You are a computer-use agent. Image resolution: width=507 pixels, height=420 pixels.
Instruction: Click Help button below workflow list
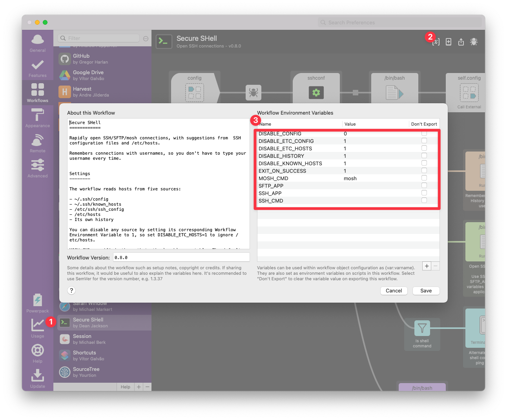click(126, 387)
